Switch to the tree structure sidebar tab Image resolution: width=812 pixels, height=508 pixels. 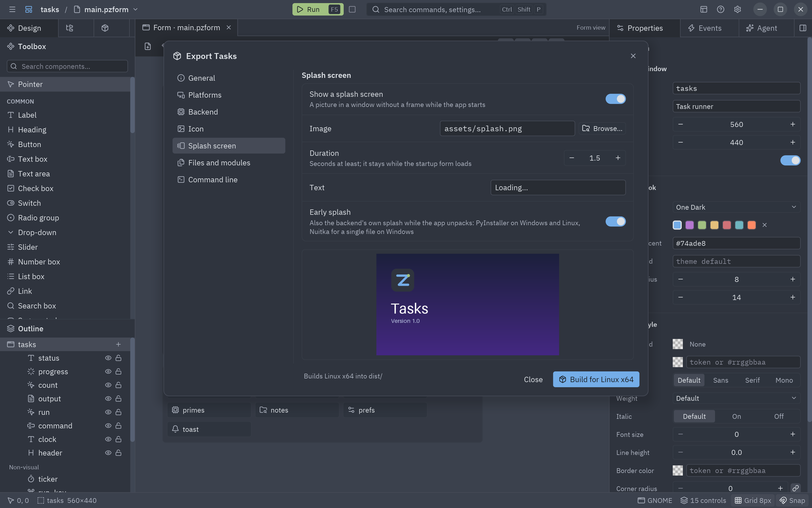click(x=69, y=28)
